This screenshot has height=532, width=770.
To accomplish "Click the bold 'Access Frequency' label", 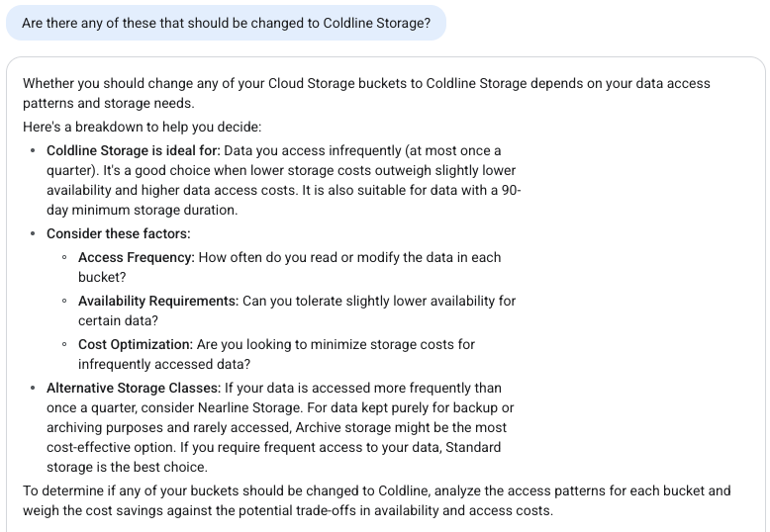I will point(137,258).
